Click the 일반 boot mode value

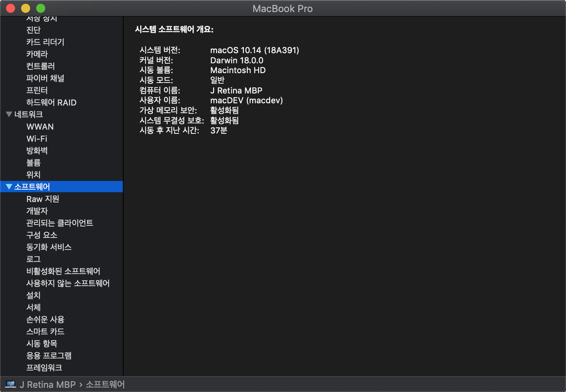pyautogui.click(x=217, y=80)
